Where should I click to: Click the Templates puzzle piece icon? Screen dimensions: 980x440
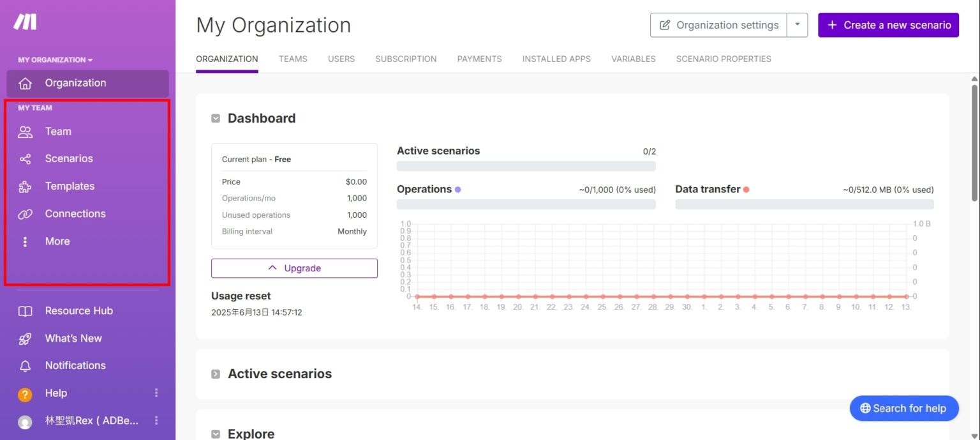coord(25,186)
